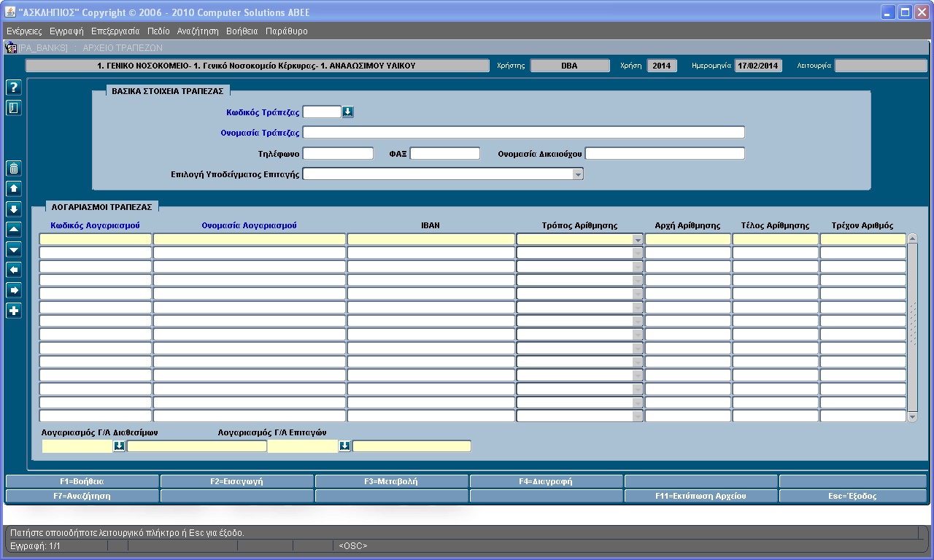The width and height of the screenshot is (934, 560).
Task: Expand the Επιλογή Υποδείγματος Επιταγής dropdown
Action: pos(577,174)
